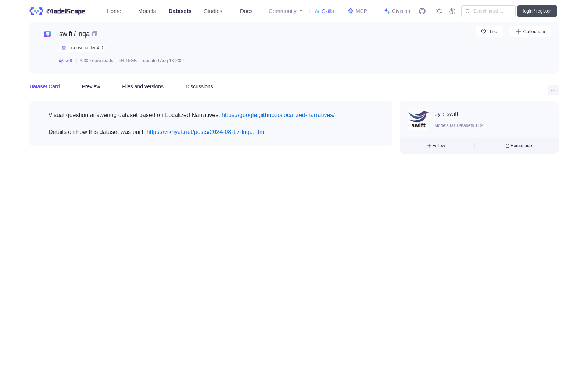Expand the Community dropdown menu

point(286,11)
